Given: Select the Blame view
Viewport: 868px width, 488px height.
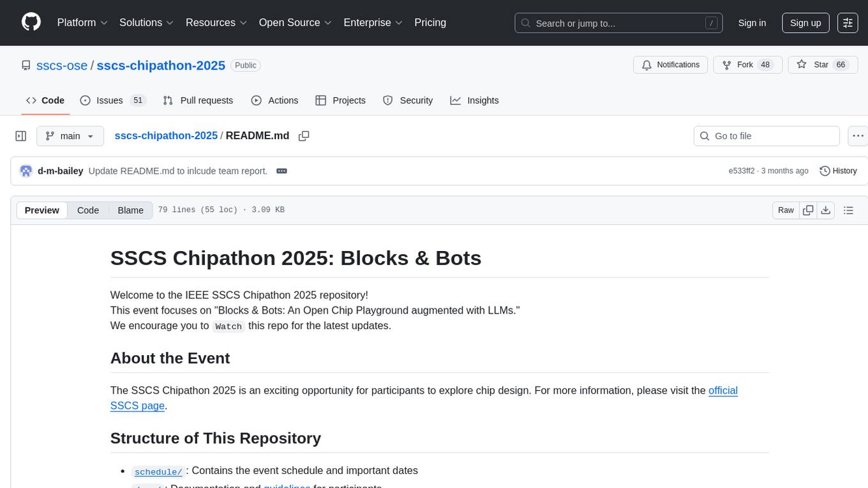Looking at the screenshot, I should [130, 210].
